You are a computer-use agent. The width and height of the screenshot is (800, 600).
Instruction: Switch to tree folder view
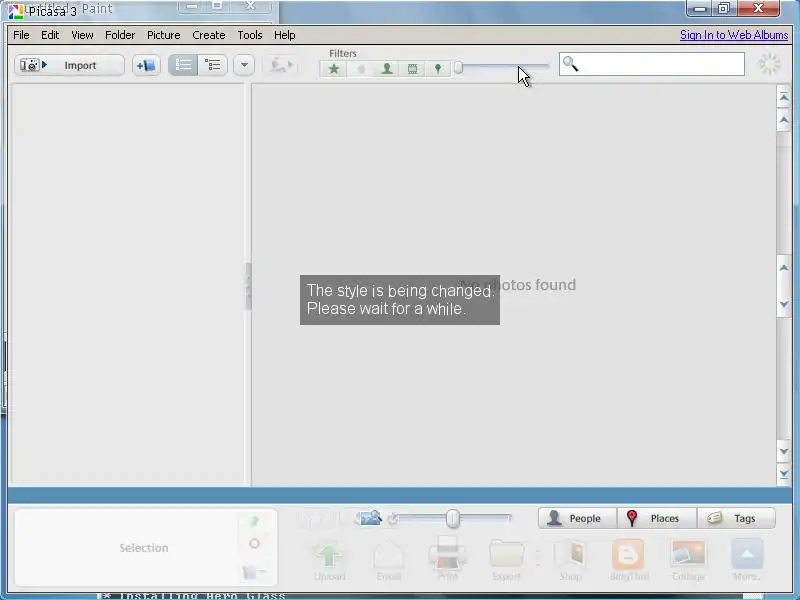click(212, 65)
